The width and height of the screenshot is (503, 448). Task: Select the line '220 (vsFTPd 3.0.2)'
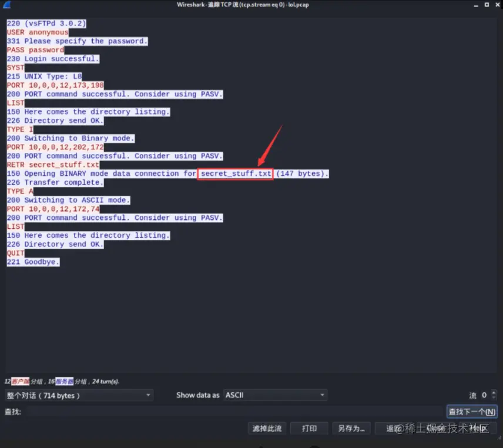[x=46, y=24]
